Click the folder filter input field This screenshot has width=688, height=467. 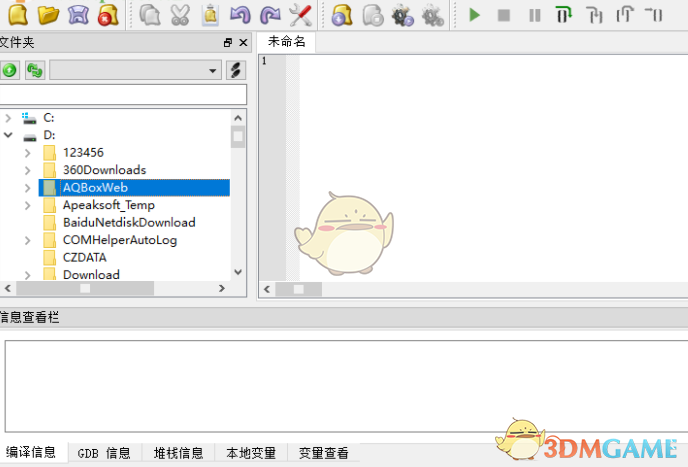[123, 94]
